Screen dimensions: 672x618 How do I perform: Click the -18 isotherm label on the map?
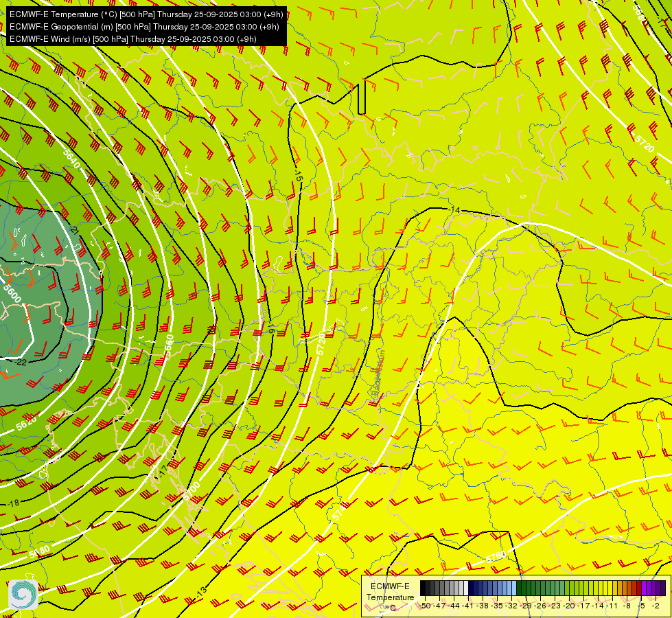[x=13, y=503]
